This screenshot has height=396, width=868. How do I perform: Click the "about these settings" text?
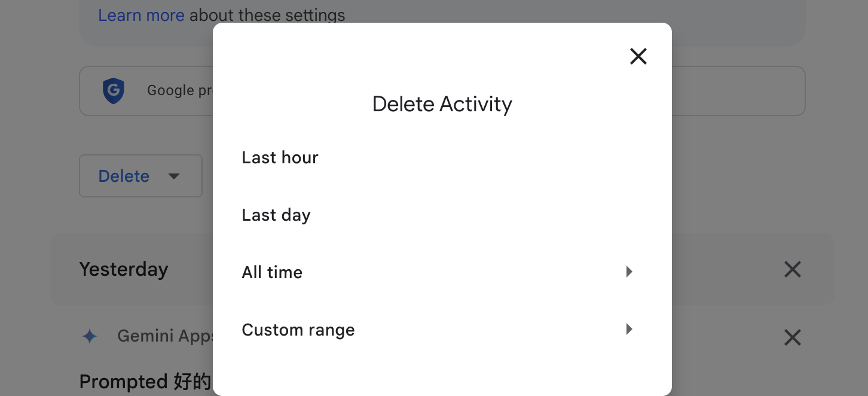pyautogui.click(x=267, y=15)
